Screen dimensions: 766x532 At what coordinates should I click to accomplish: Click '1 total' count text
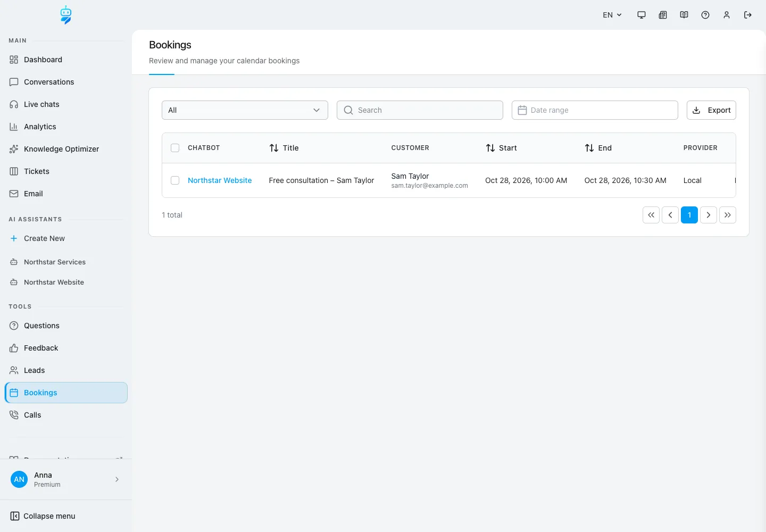[x=172, y=215]
